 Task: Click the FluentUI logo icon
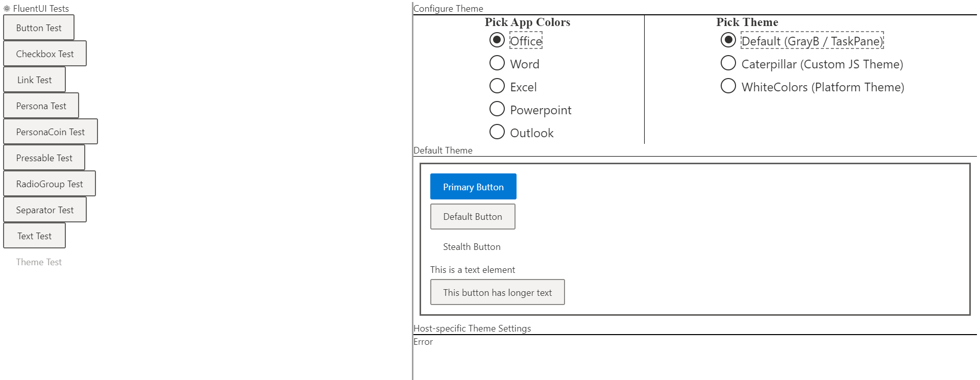point(7,8)
